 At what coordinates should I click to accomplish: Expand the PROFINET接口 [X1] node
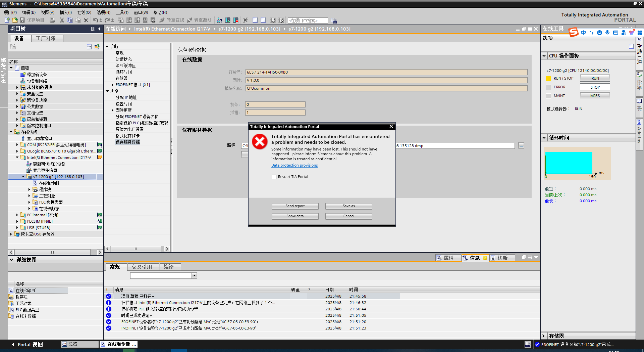[112, 85]
